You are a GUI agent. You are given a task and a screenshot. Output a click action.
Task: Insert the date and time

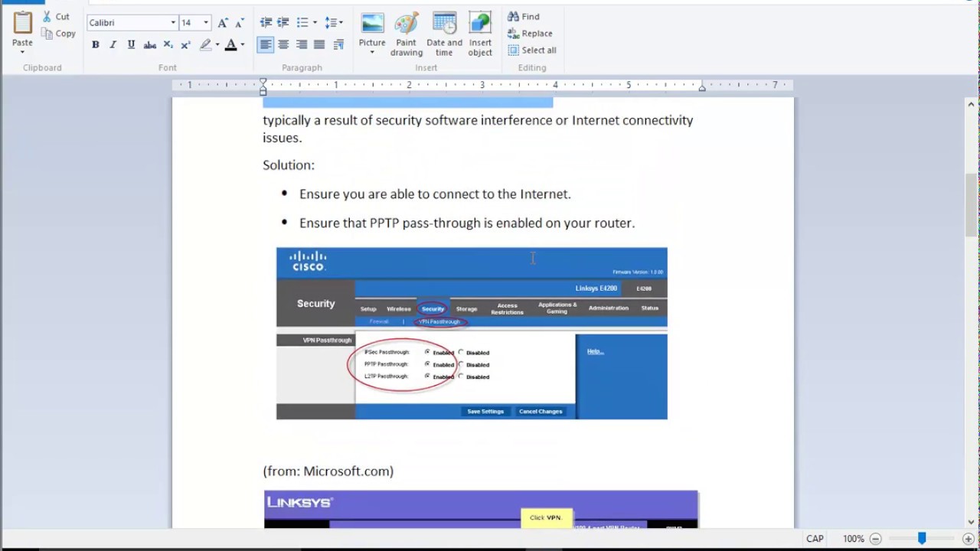(x=444, y=34)
